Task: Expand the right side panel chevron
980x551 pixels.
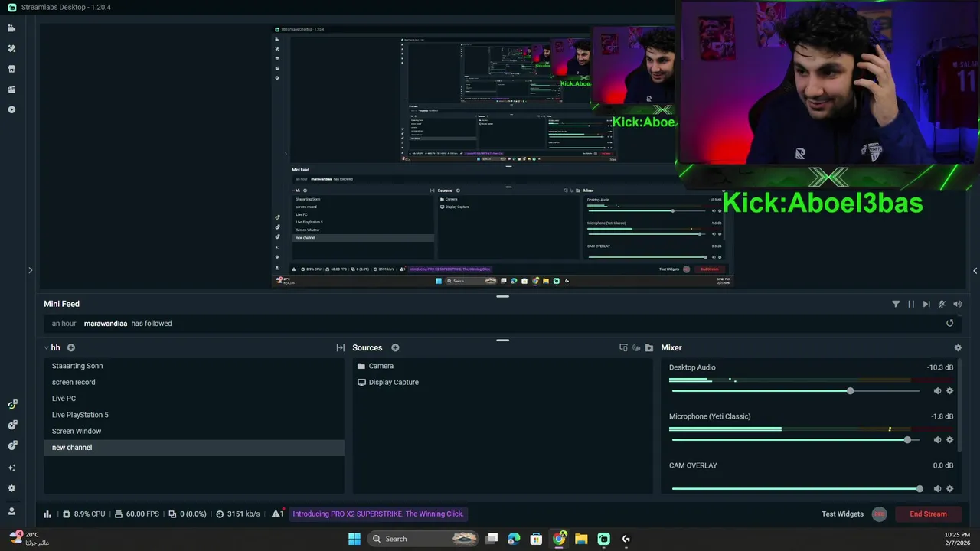Action: click(975, 270)
